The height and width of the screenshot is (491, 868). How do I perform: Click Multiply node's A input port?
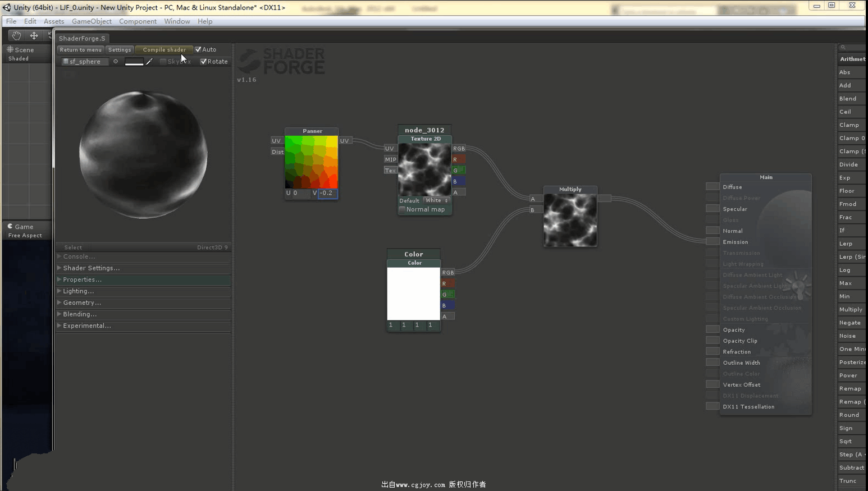click(536, 199)
